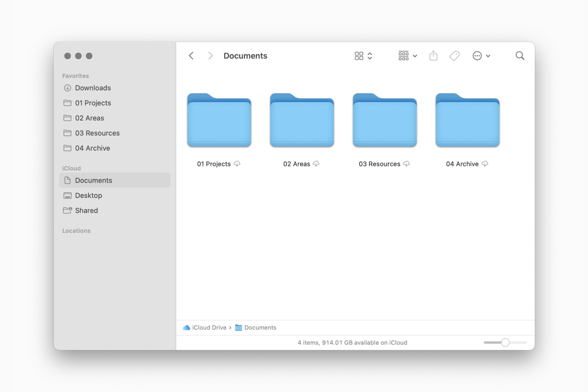Open the Group By dropdown

coord(408,56)
